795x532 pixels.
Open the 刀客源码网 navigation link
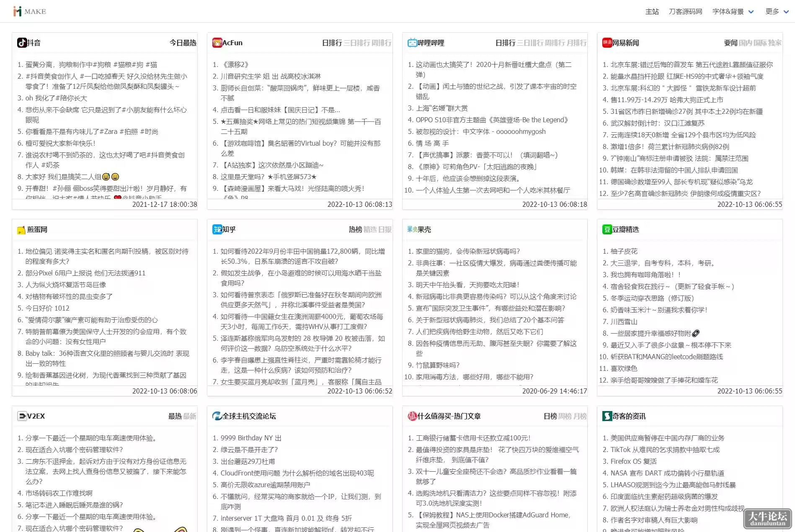685,12
